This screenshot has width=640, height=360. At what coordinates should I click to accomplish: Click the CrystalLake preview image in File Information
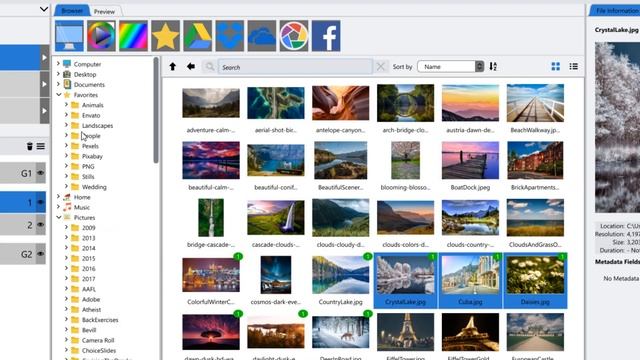click(x=617, y=127)
